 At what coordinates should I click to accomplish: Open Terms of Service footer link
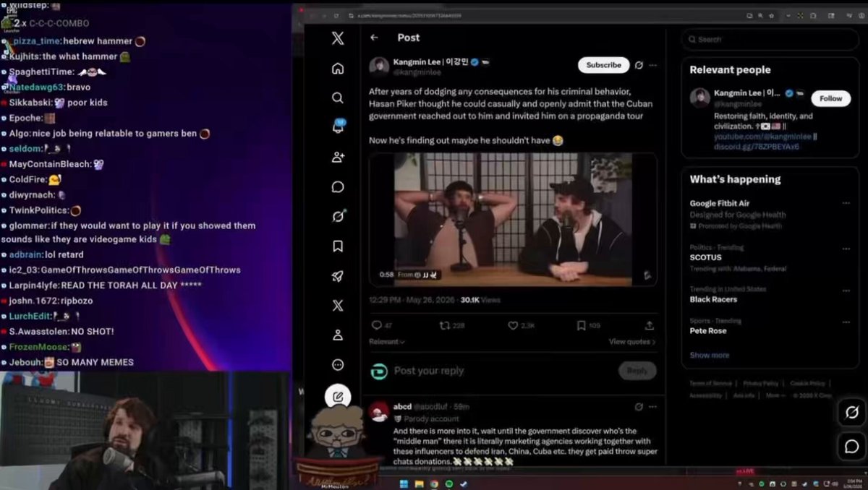coord(709,383)
